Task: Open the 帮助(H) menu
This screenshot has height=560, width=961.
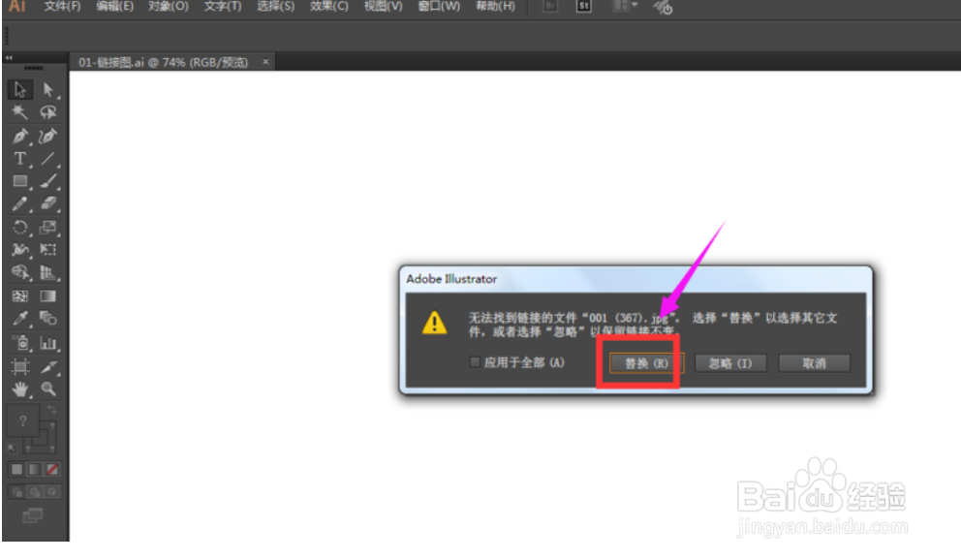Action: (495, 7)
